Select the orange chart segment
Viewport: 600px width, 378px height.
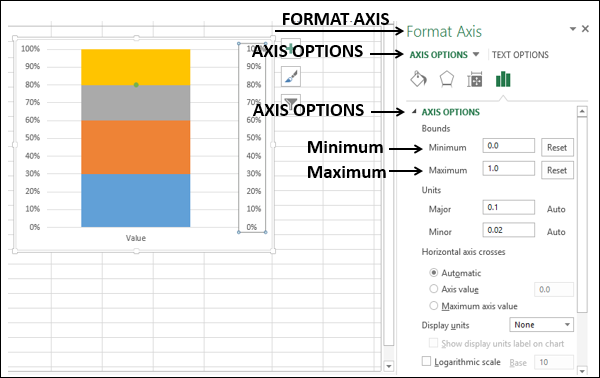tap(135, 147)
